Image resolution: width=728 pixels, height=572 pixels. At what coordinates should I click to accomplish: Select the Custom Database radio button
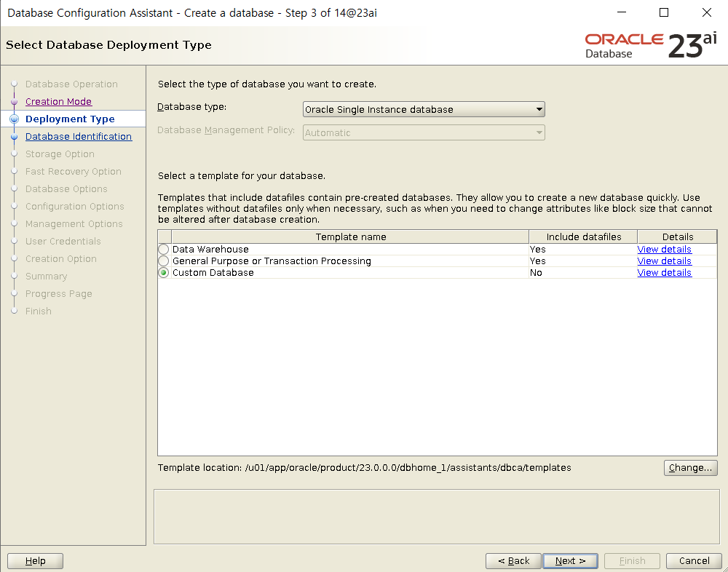163,272
